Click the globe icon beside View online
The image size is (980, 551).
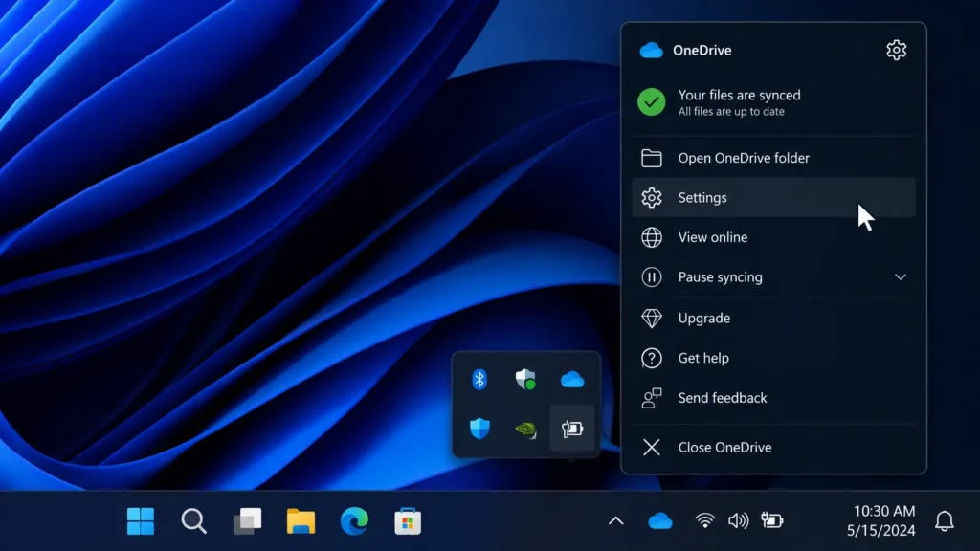[x=651, y=237]
